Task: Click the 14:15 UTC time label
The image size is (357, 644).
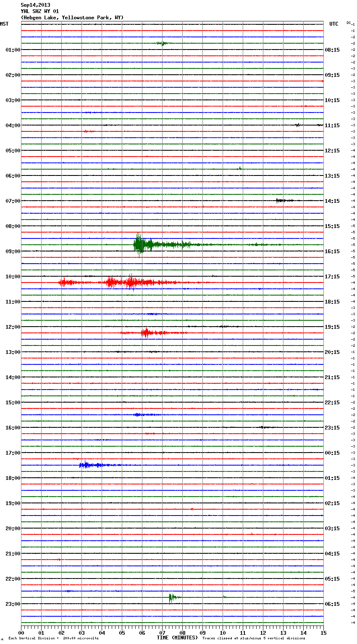Action: (332, 201)
